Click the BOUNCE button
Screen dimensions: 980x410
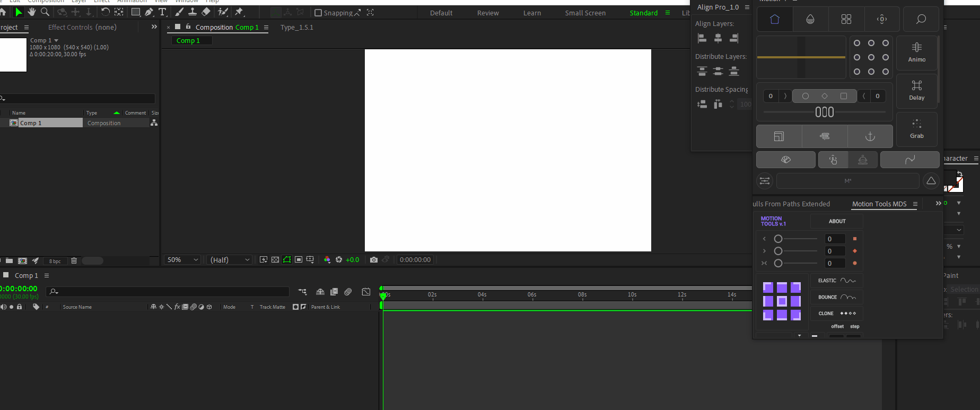(837, 297)
